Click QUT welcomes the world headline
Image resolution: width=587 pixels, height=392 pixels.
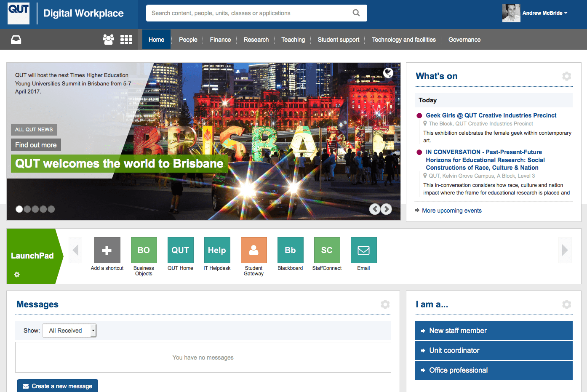(119, 163)
